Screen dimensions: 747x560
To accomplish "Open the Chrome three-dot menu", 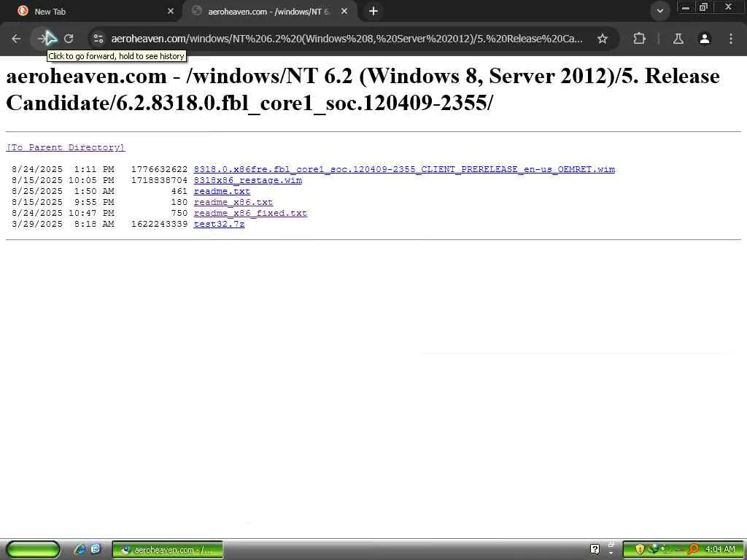I will click(731, 39).
